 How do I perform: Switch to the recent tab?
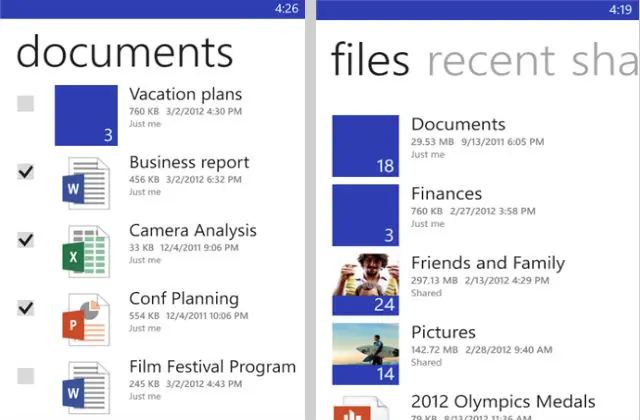point(492,60)
